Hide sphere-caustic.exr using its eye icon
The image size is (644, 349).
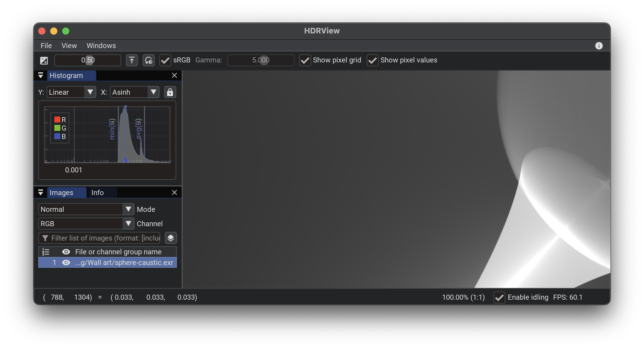[66, 263]
